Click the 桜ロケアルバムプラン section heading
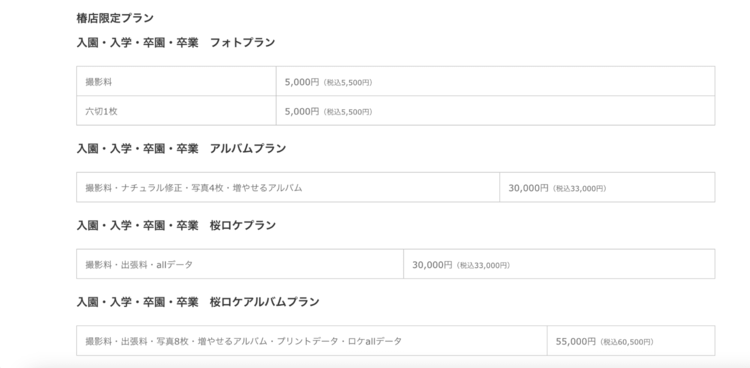 [198, 302]
